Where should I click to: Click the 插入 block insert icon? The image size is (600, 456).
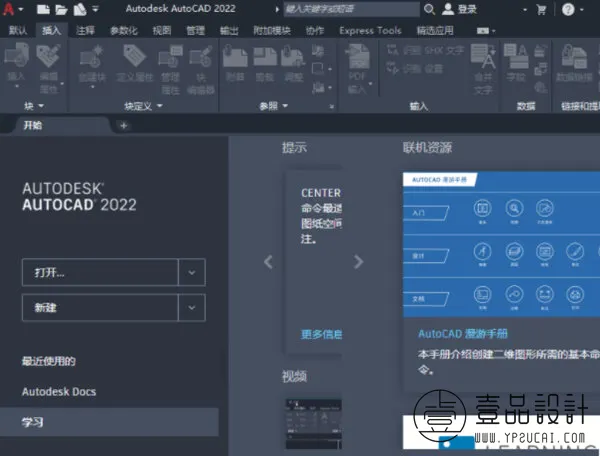coord(16,55)
